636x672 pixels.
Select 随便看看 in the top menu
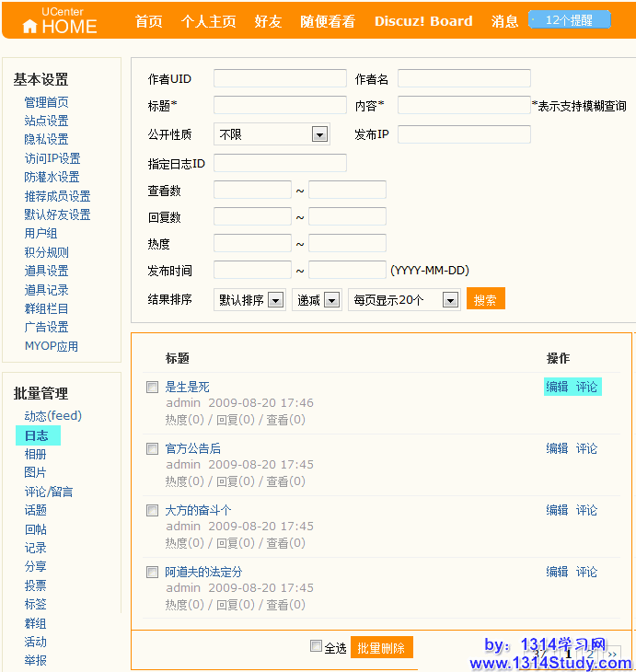[x=328, y=21]
